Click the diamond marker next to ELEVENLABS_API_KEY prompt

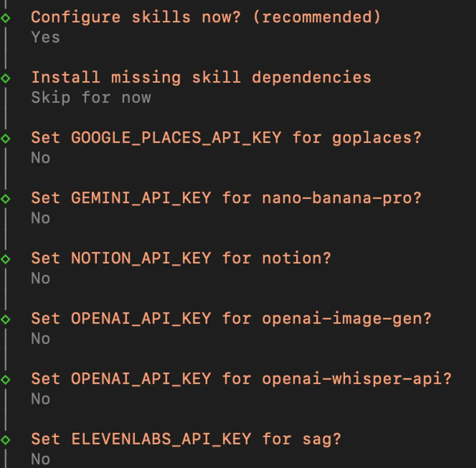(x=6, y=440)
